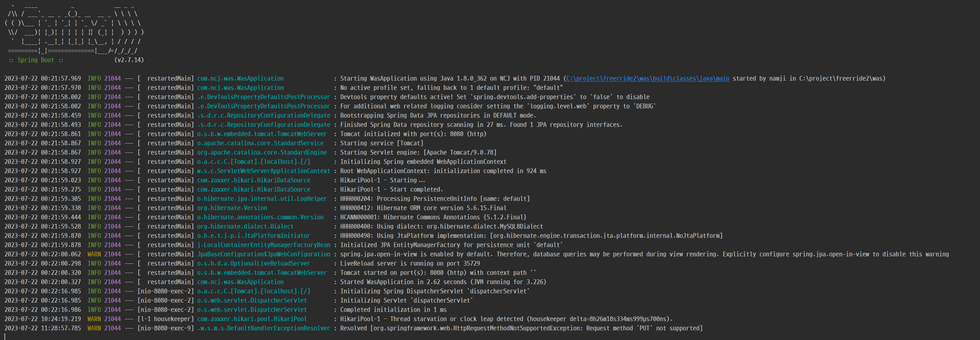The height and width of the screenshot is (340, 980).
Task: Click 'HHH000204: Processing PersistenceUnitInfo' message
Action: (435, 199)
